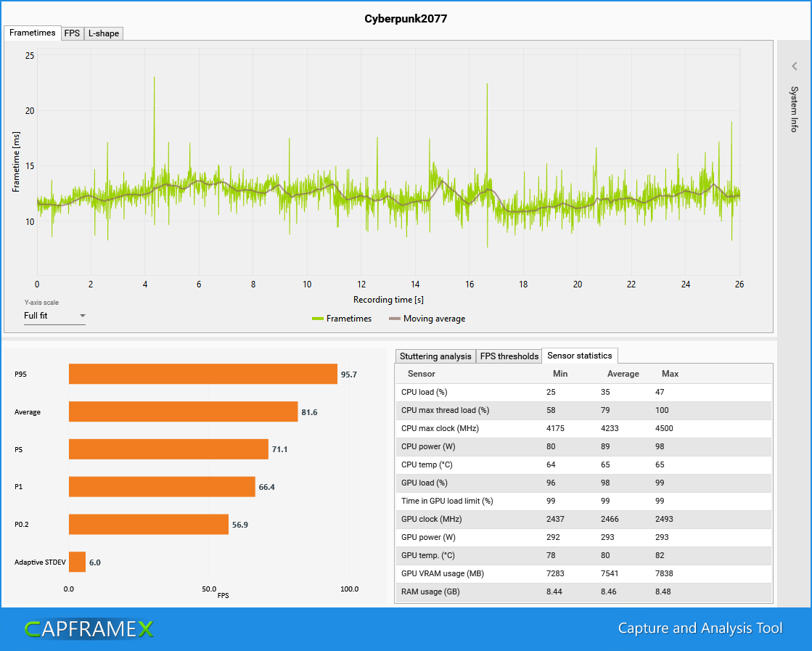Viewport: 812px width, 651px height.
Task: Click the Cyberpunk2077 chart title
Action: (x=406, y=19)
